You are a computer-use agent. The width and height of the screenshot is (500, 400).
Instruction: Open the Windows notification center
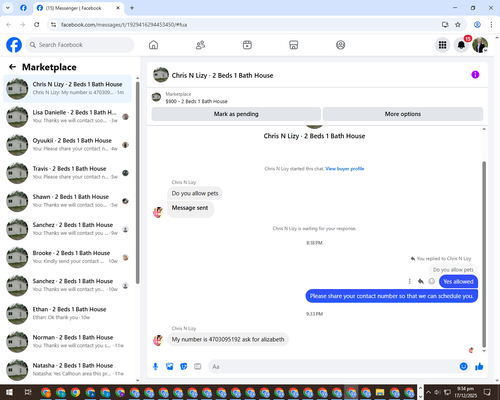coord(487,392)
